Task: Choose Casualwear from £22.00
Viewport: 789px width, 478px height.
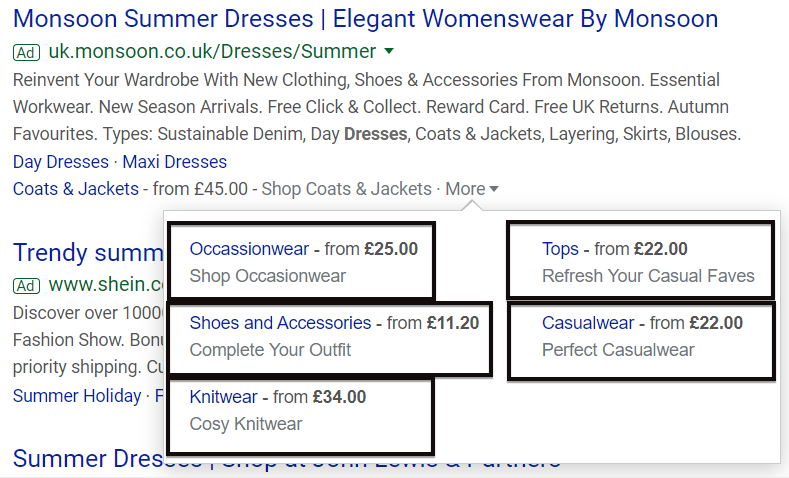Action: [x=588, y=322]
